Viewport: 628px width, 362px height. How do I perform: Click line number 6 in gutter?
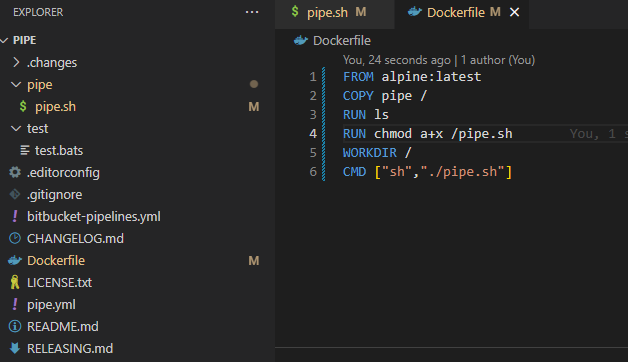pyautogui.click(x=313, y=172)
